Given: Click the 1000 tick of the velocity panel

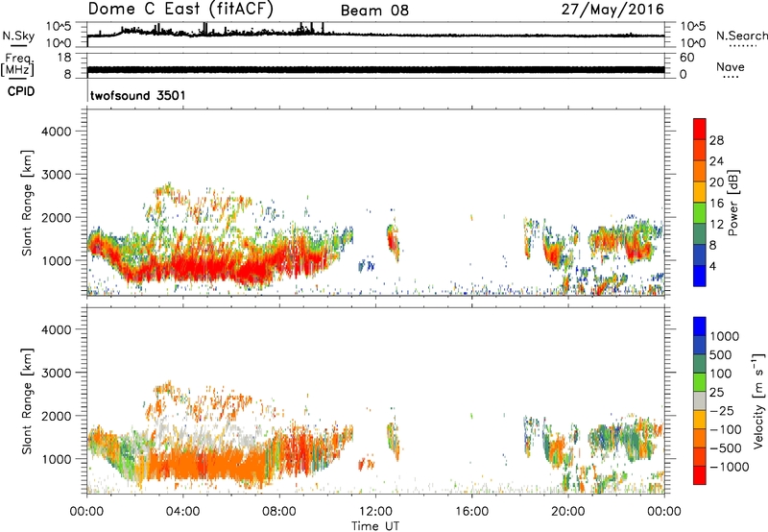Looking at the screenshot, I should click(57, 459).
